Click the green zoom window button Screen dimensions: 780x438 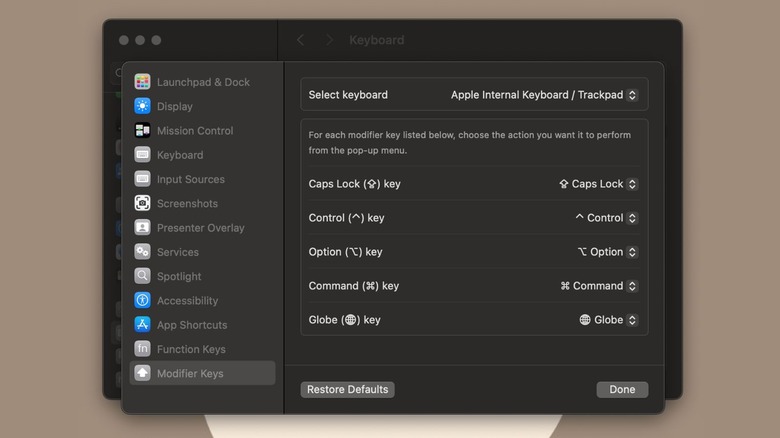[156, 40]
